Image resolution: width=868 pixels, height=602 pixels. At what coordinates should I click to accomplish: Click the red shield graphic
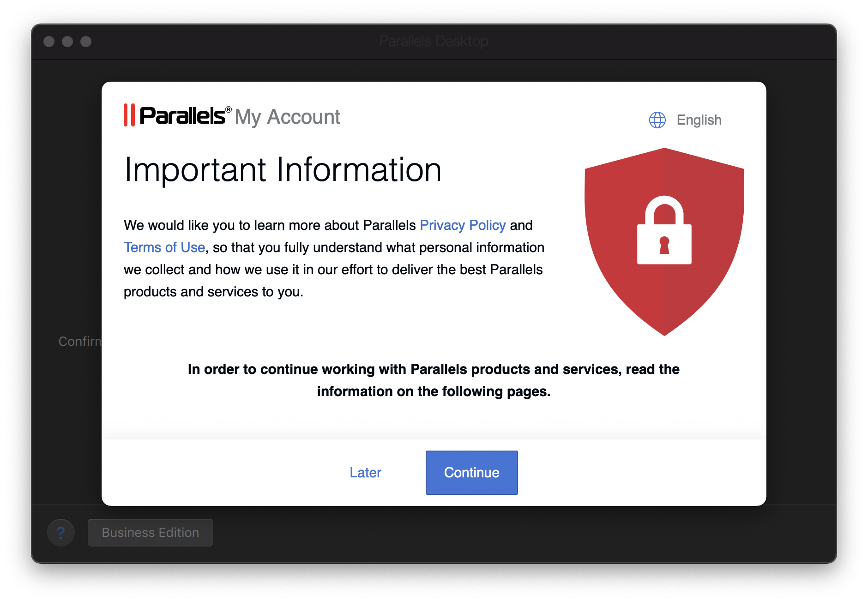[x=664, y=241]
